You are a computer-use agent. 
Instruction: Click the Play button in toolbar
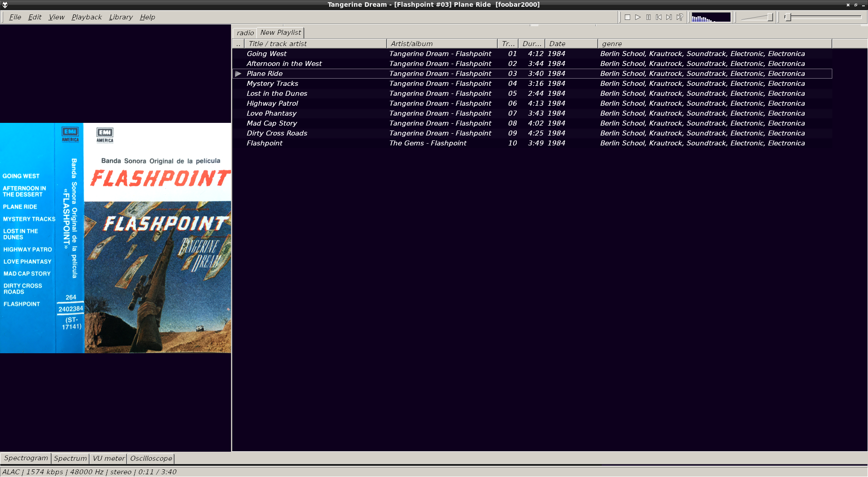tap(638, 17)
